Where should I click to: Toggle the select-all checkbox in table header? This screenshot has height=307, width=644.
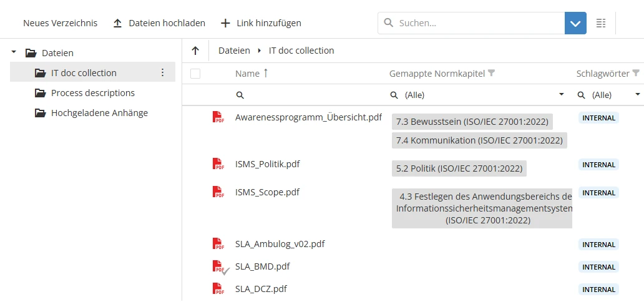tap(195, 74)
